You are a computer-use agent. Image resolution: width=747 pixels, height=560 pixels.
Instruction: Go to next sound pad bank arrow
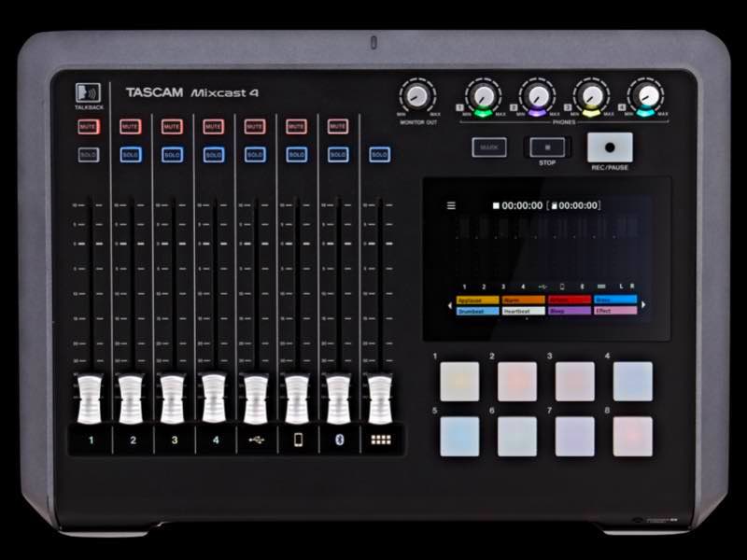pyautogui.click(x=643, y=305)
